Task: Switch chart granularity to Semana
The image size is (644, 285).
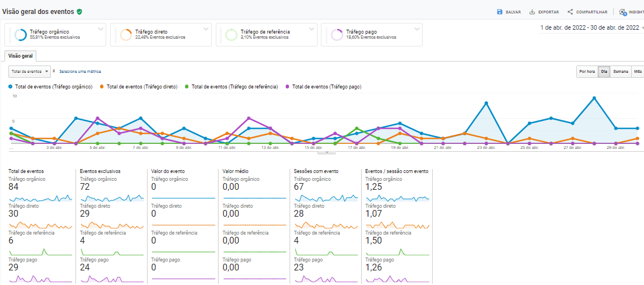Action: [x=620, y=72]
